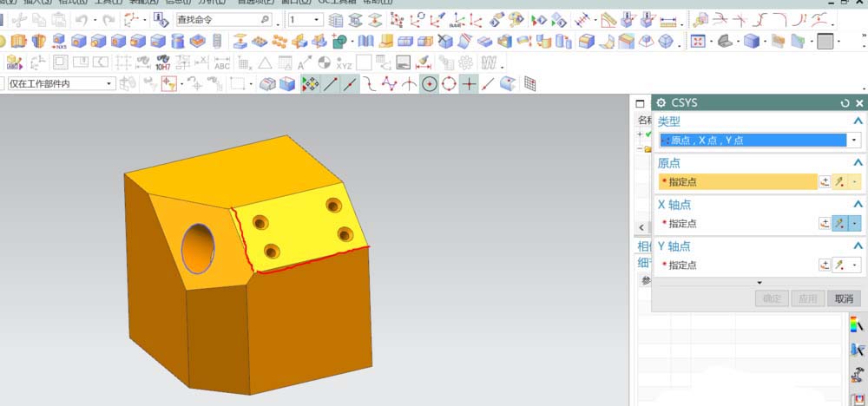
Task: Click the ruler length measurement icon
Action: pyautogui.click(x=669, y=21)
